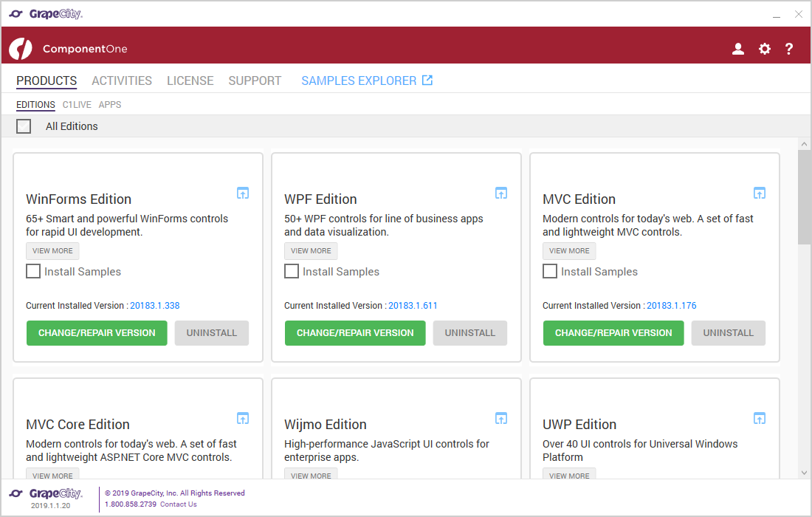This screenshot has width=812, height=517.
Task: Click CHANGE/REPAIR VERSION for WinForms Edition
Action: pyautogui.click(x=97, y=333)
